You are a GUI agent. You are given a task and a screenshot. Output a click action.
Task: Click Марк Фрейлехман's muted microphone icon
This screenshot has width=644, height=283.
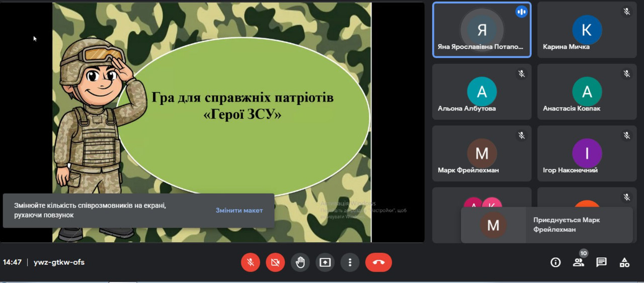[522, 135]
